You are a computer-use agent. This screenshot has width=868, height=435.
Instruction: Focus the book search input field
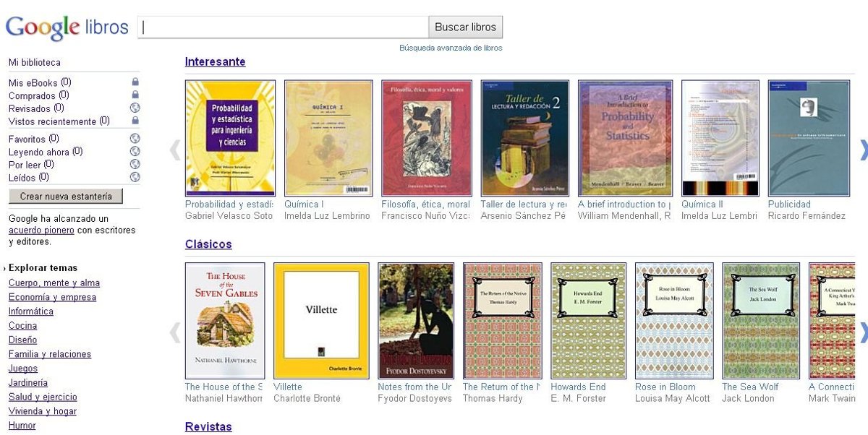[284, 27]
